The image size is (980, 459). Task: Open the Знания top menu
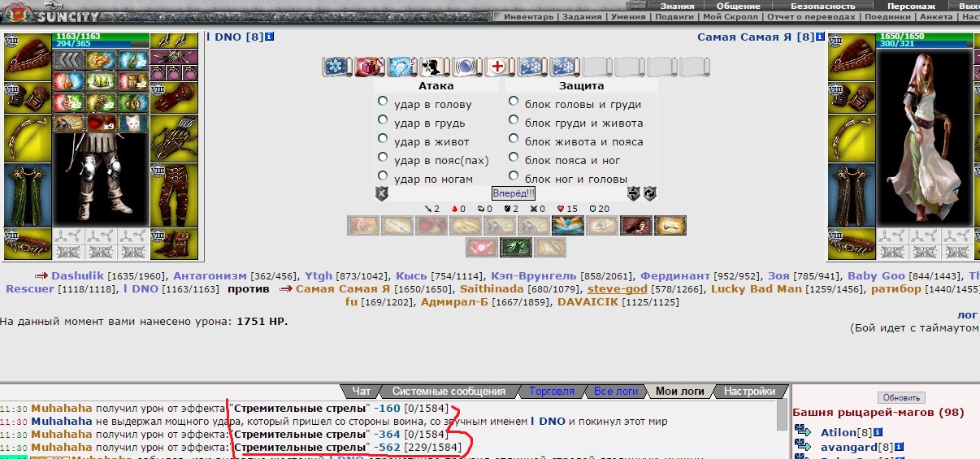677,6
